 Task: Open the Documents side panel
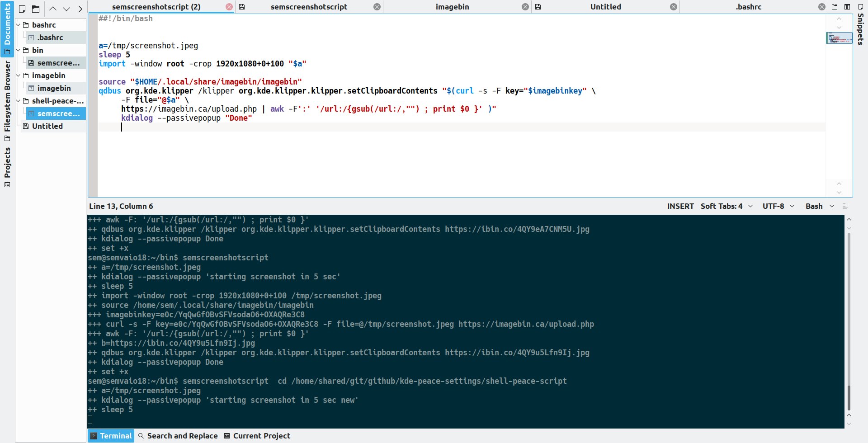(7, 28)
